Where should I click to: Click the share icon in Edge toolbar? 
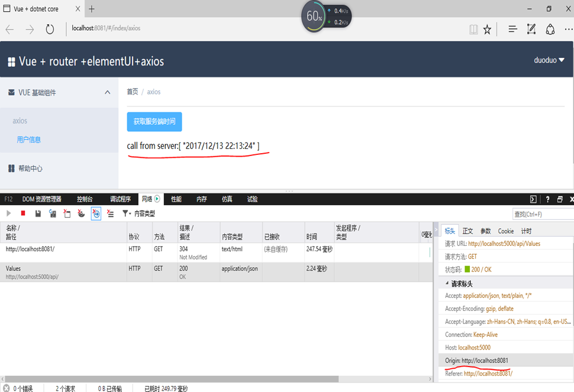coord(550,29)
